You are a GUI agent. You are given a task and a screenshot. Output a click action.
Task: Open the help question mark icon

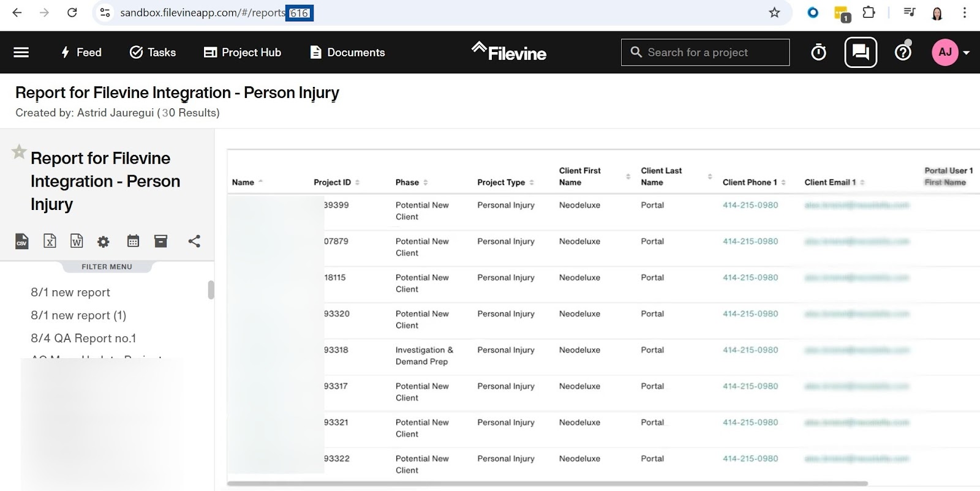(x=903, y=53)
